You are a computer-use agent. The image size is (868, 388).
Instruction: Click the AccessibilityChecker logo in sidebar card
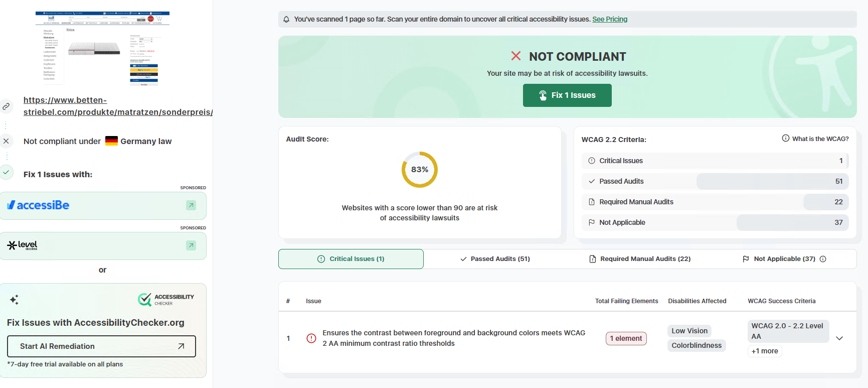coord(166,300)
